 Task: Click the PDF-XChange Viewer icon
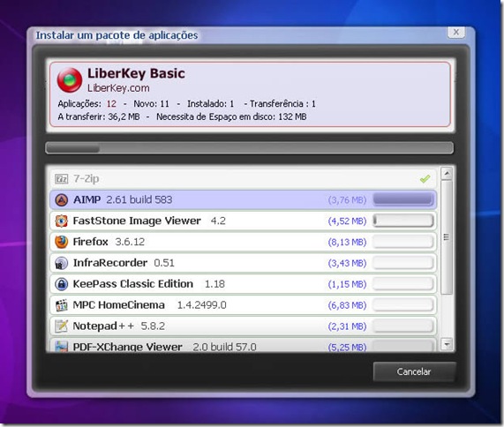coord(62,347)
